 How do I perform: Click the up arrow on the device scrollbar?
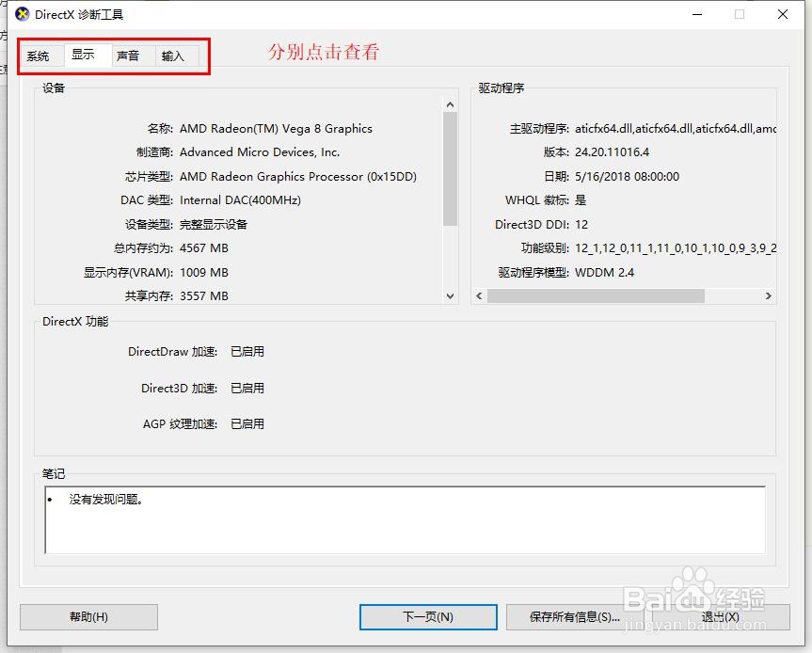pyautogui.click(x=450, y=104)
